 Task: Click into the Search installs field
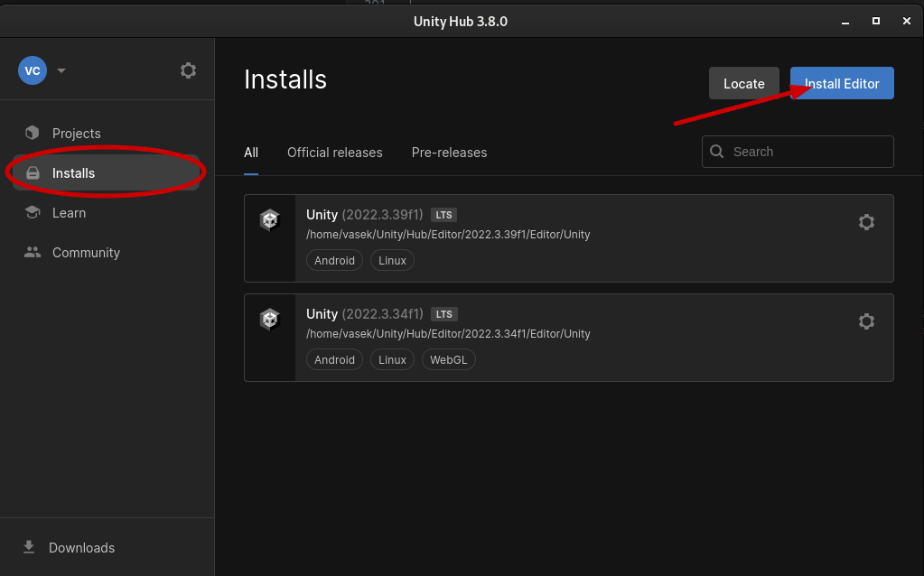coord(808,152)
